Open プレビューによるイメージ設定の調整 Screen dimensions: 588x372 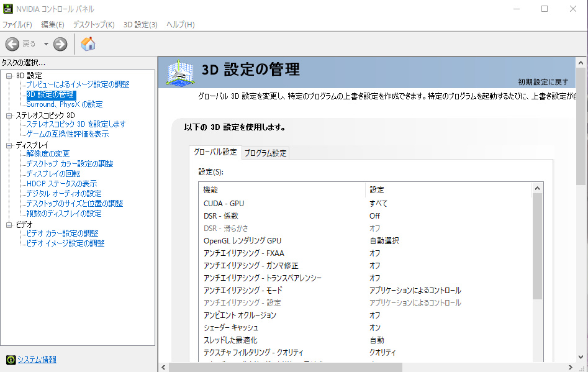point(78,84)
